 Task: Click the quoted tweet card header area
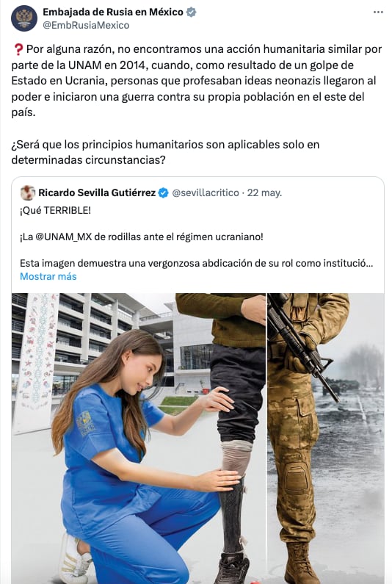click(x=151, y=192)
